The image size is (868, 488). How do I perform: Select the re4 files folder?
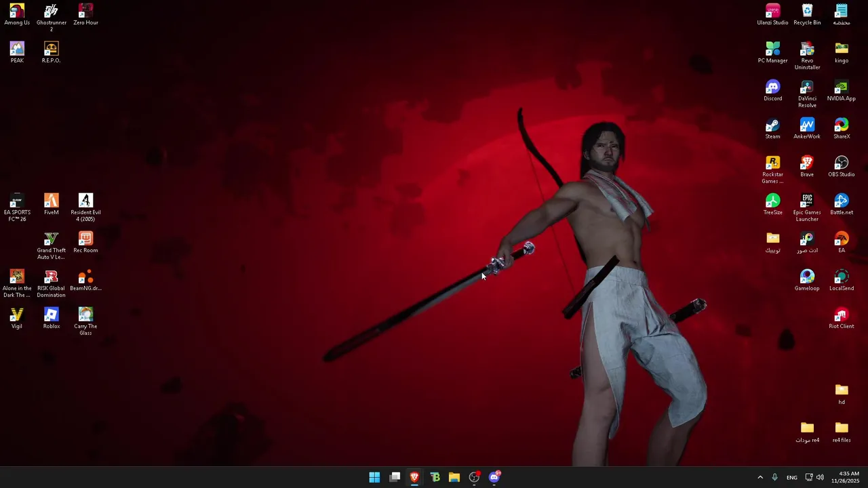[842, 432]
